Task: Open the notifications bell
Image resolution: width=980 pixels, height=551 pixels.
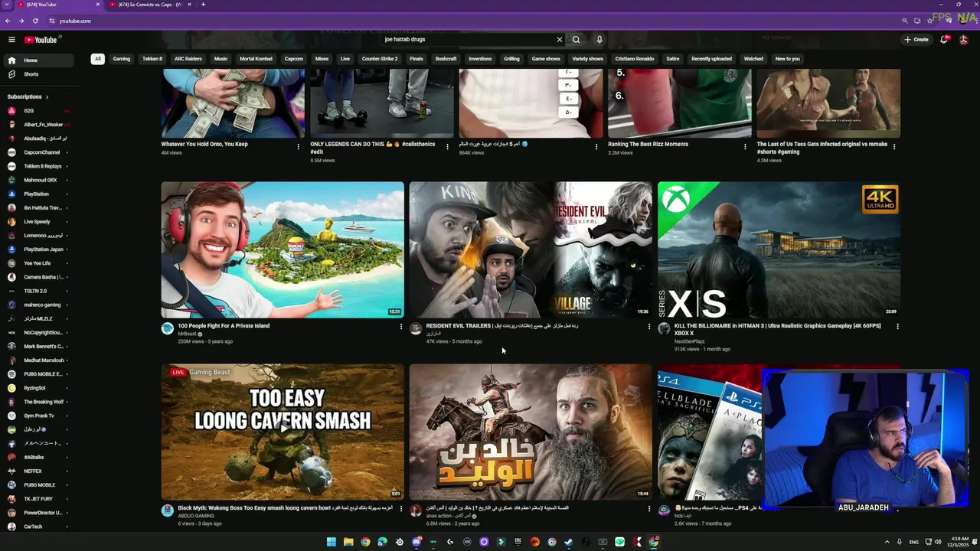Action: pos(944,40)
